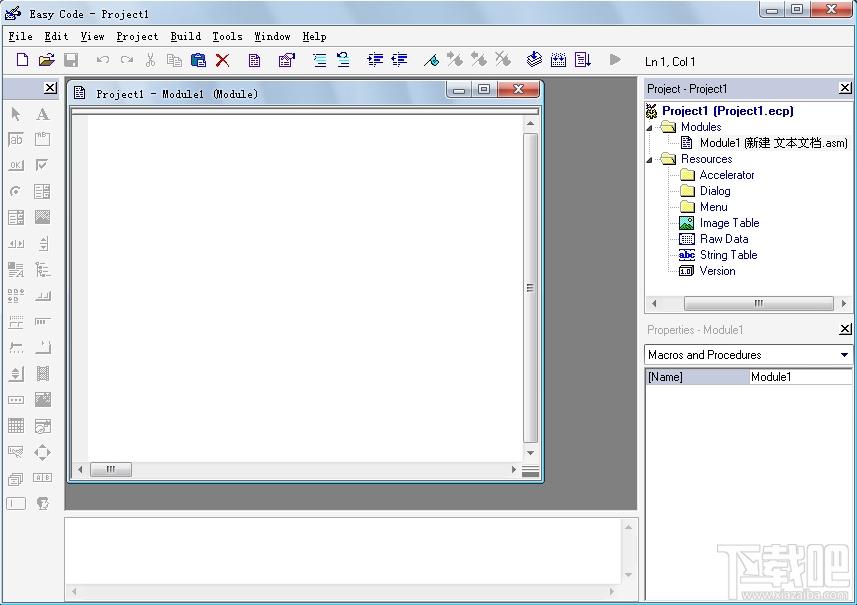Click the red X Delete icon

point(222,60)
